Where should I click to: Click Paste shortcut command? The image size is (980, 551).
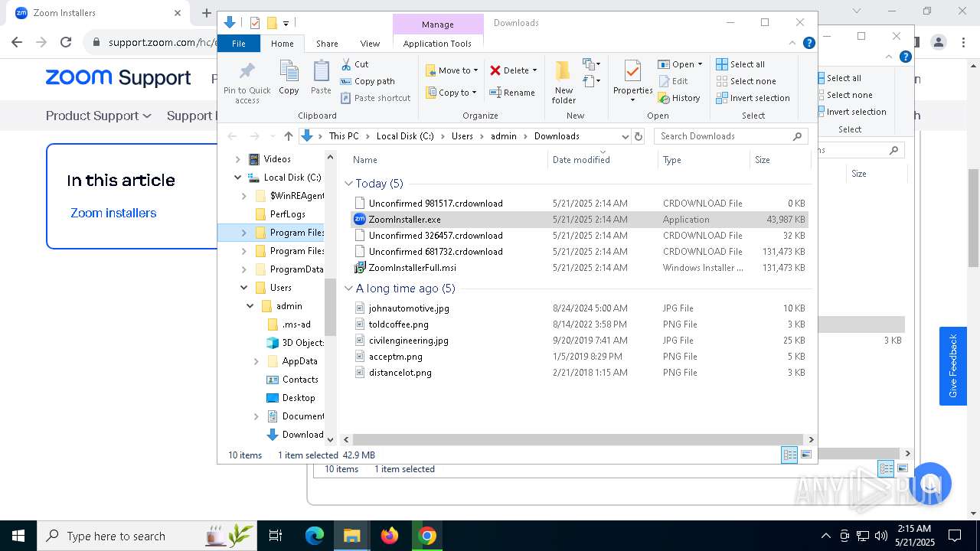tap(375, 98)
